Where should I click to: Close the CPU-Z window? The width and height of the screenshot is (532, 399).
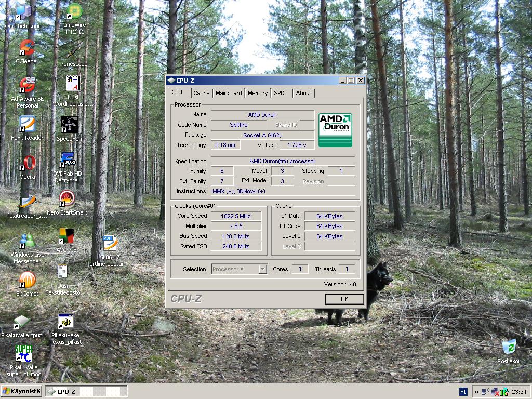[x=361, y=81]
